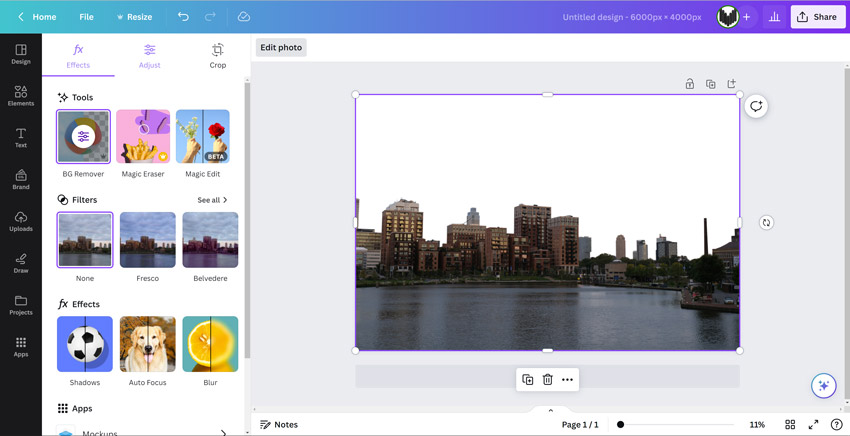
Task: Click the Undo arrow
Action: (183, 17)
